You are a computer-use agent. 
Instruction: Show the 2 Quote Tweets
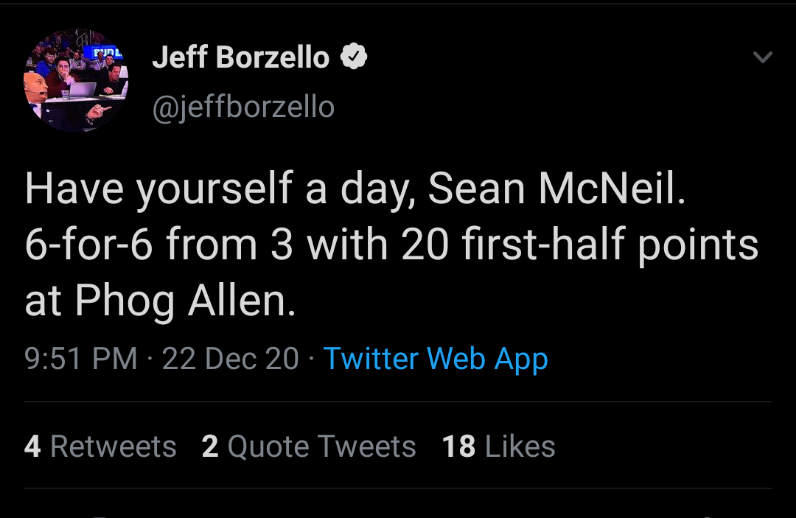point(308,446)
